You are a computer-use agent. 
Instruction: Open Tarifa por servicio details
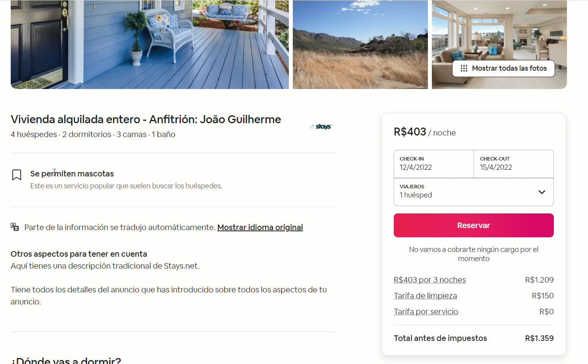click(426, 312)
